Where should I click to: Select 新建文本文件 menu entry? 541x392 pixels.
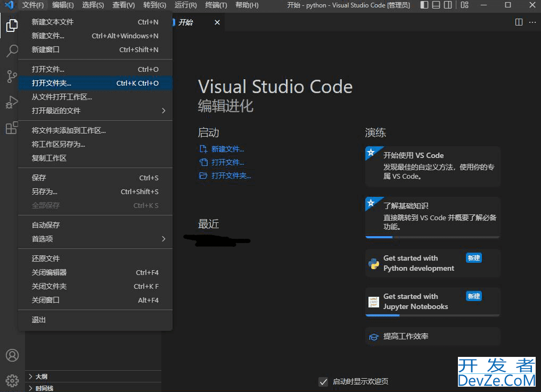(95, 22)
